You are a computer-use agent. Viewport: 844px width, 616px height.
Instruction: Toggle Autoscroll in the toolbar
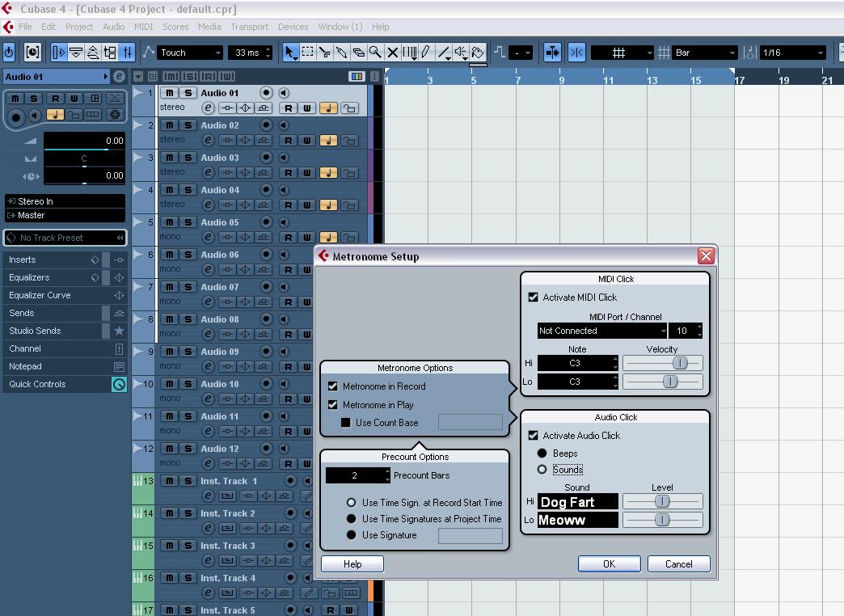pyautogui.click(x=552, y=53)
